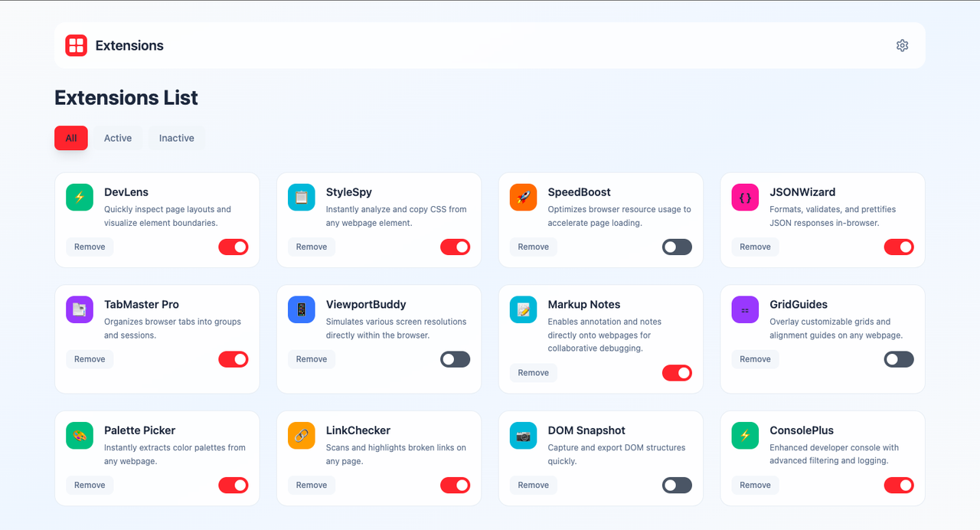This screenshot has width=980, height=530.
Task: Remove the LinkChecker extension
Action: [312, 485]
